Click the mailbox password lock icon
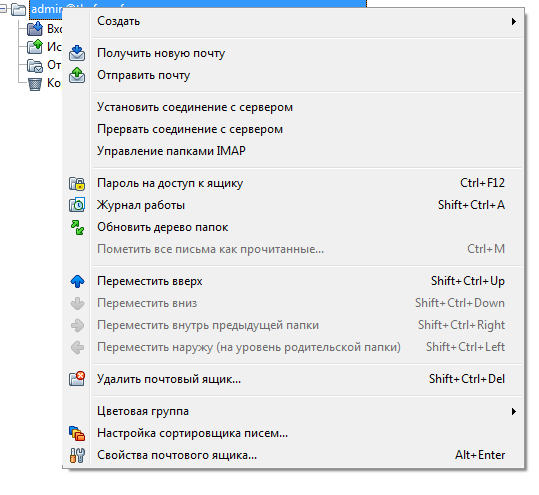Viewport: 539px width, 495px height. [77, 184]
